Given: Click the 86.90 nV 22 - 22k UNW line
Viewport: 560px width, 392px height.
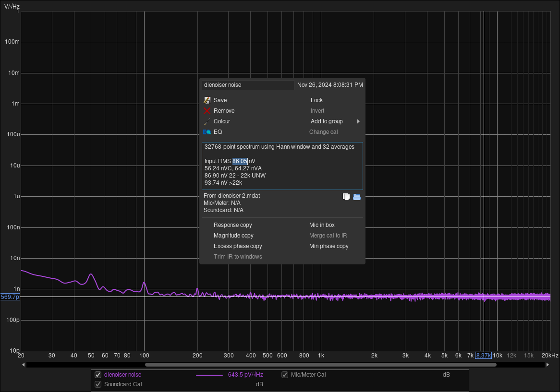Looking at the screenshot, I should click(x=235, y=176).
